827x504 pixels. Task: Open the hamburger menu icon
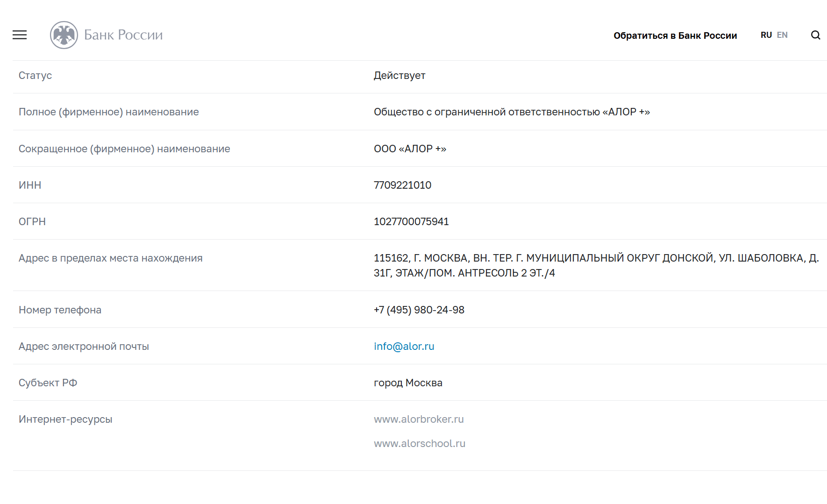coord(20,35)
